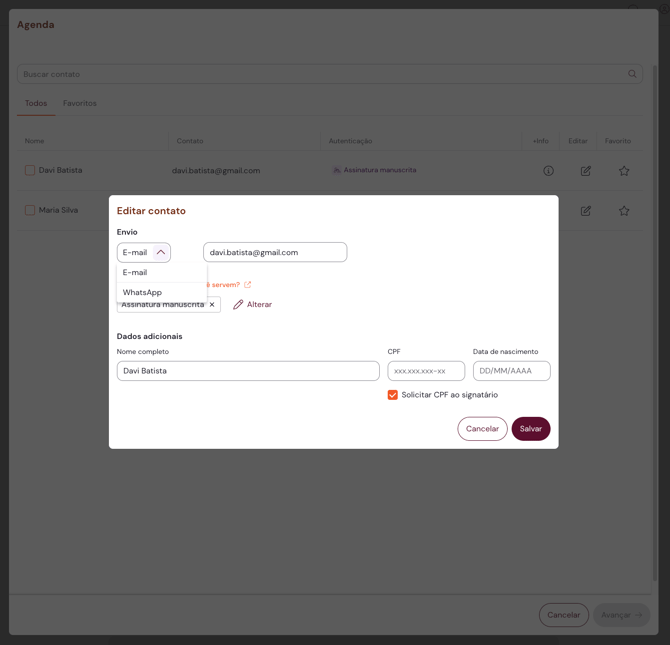Favorite Davi Batista with star icon

(x=624, y=171)
